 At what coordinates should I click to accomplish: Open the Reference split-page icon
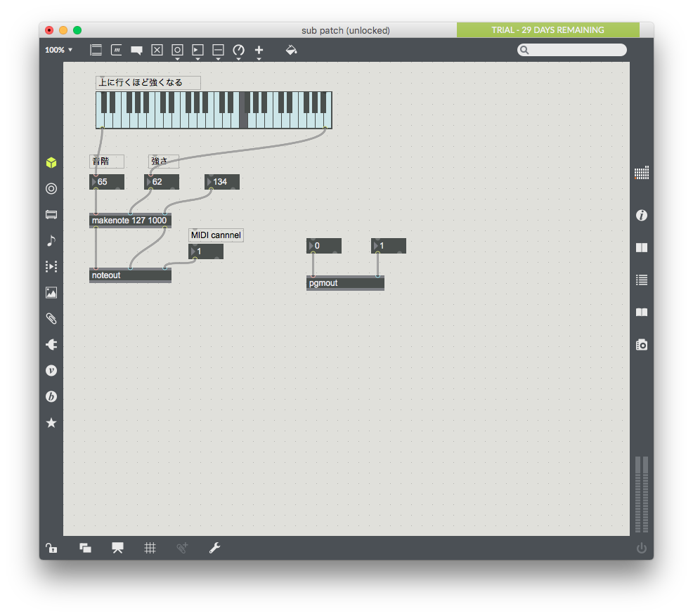642,248
